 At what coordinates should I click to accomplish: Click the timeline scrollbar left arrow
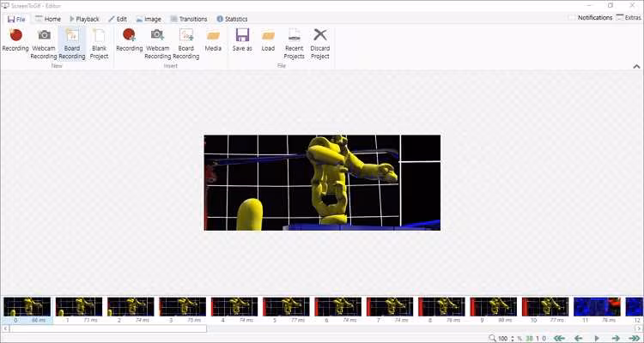coord(5,328)
